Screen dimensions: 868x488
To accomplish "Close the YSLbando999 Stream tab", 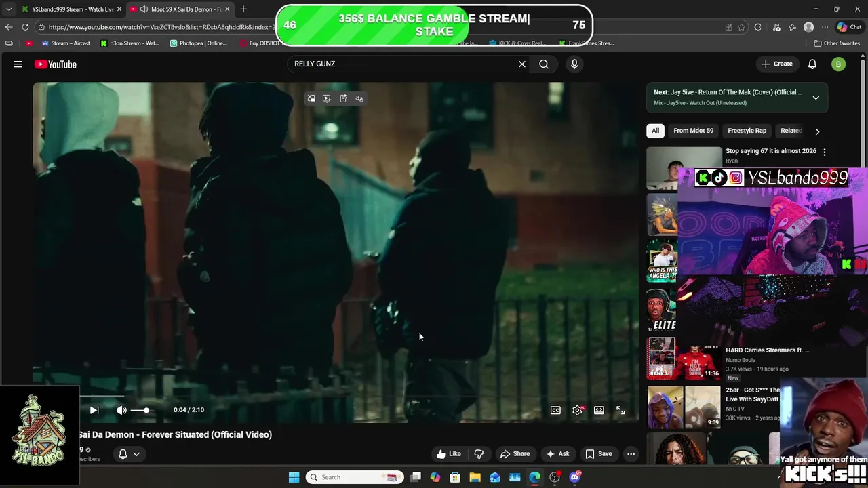I will (119, 9).
